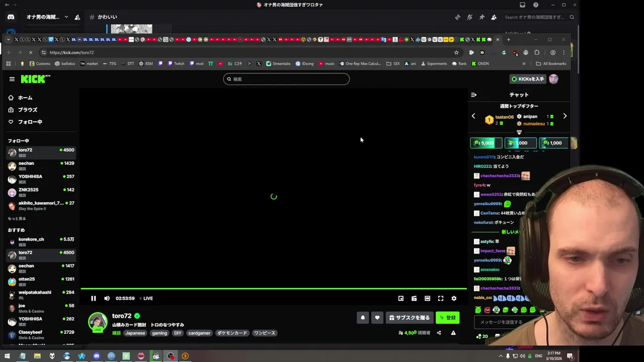Report stream via warning triangle icon
This screenshot has width=644, height=362.
(x=453, y=333)
